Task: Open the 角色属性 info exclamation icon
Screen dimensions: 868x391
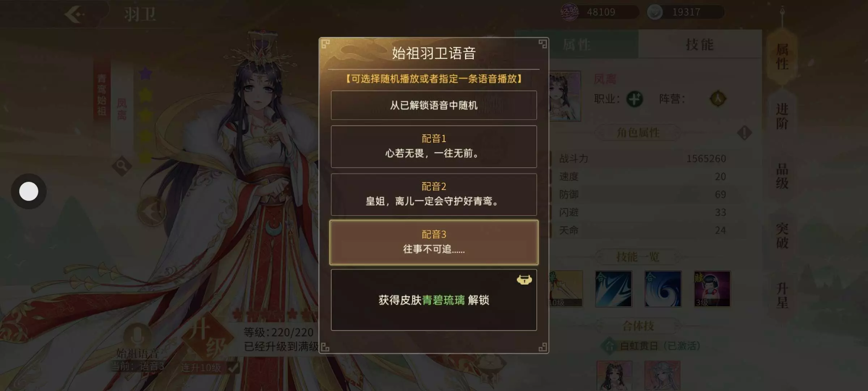Action: [x=744, y=133]
